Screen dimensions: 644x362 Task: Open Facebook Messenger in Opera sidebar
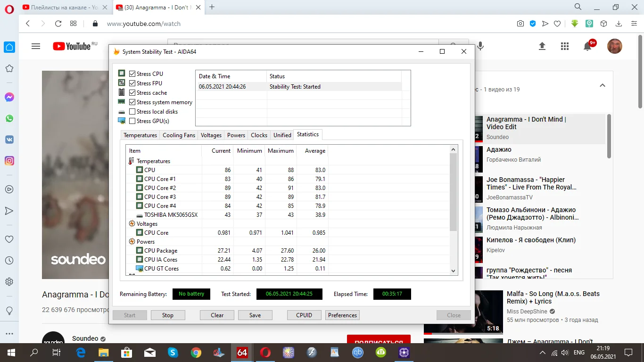(x=9, y=97)
